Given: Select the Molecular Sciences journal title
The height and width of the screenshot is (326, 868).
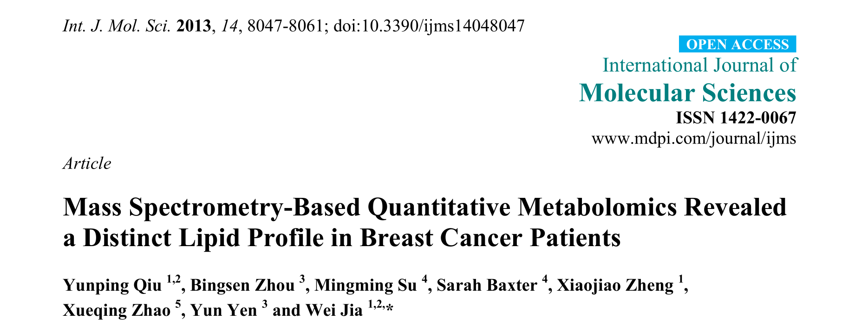Looking at the screenshot, I should pos(687,93).
